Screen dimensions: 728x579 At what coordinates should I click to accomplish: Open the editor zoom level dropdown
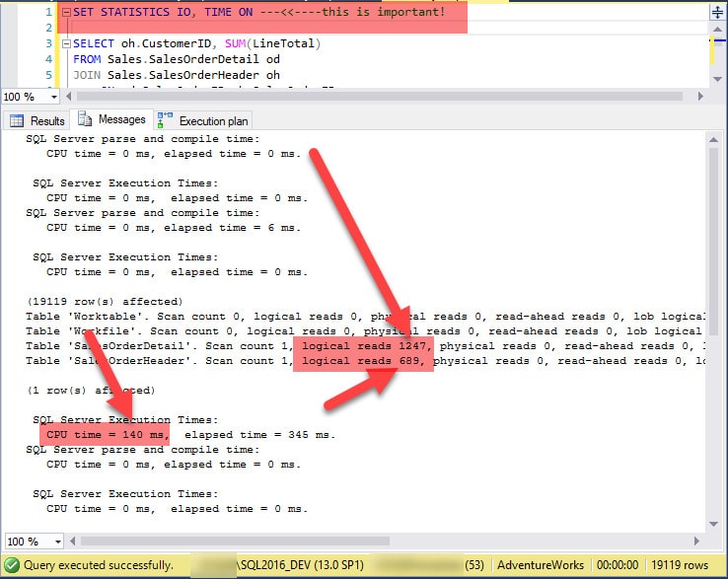54,97
